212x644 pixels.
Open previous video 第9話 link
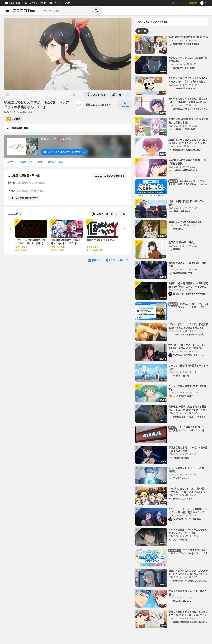click(x=42, y=162)
